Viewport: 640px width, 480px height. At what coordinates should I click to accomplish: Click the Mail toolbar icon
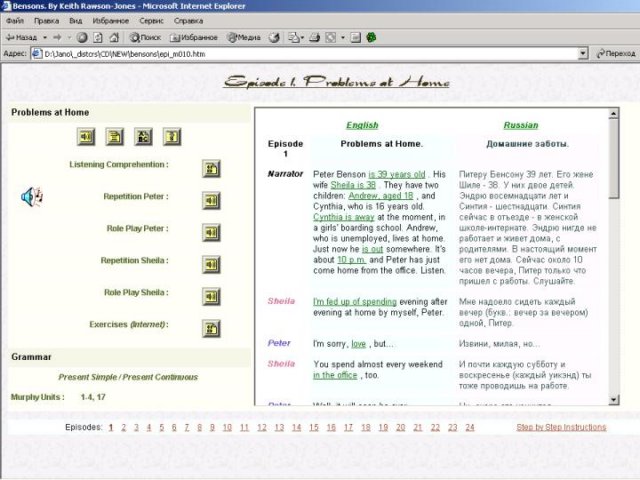[293, 38]
